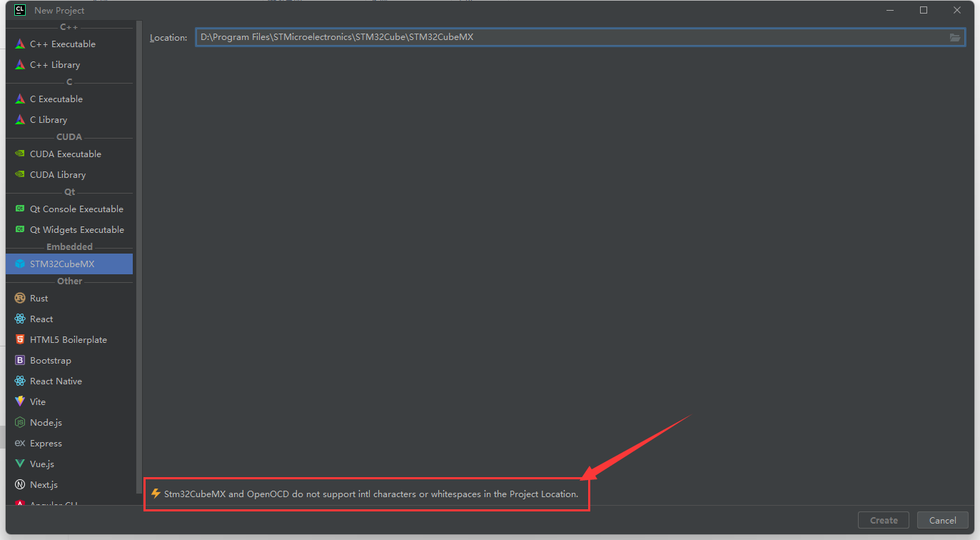This screenshot has height=540, width=980.
Task: Click the C++ Executable triangle icon
Action: [x=20, y=44]
